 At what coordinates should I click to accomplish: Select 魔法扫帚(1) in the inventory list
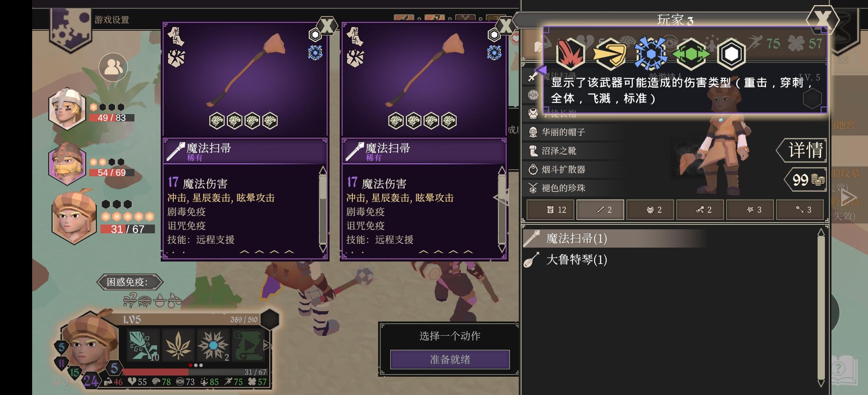click(576, 238)
